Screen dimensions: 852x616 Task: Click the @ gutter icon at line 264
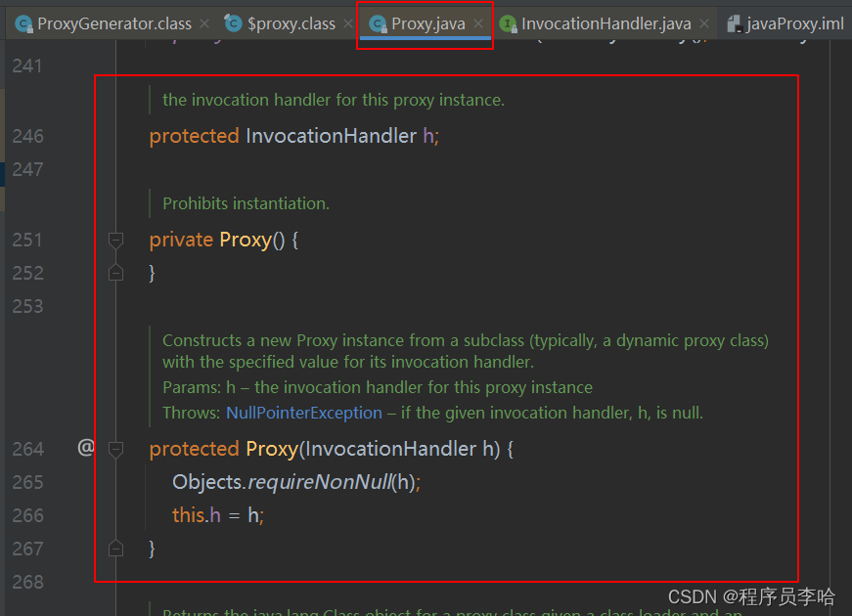pos(86,448)
